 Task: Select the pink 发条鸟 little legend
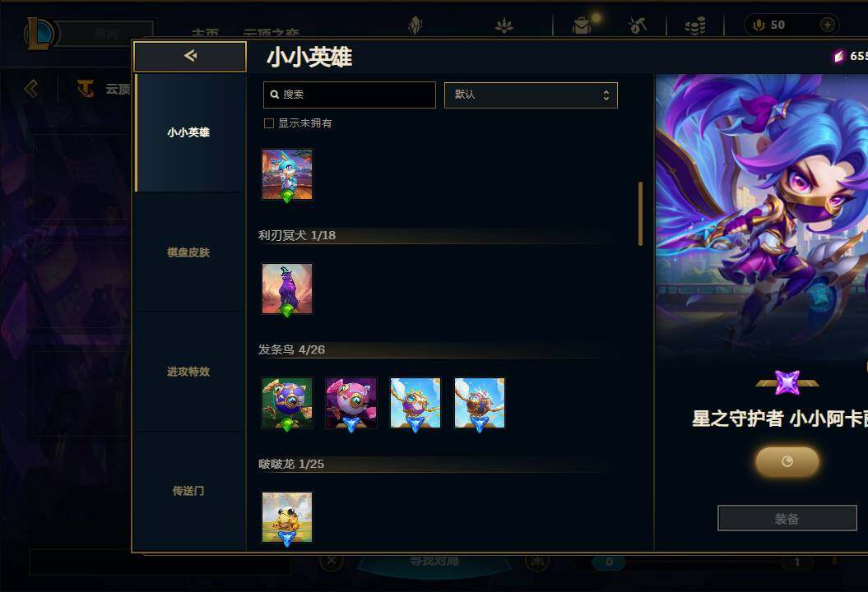pos(351,404)
